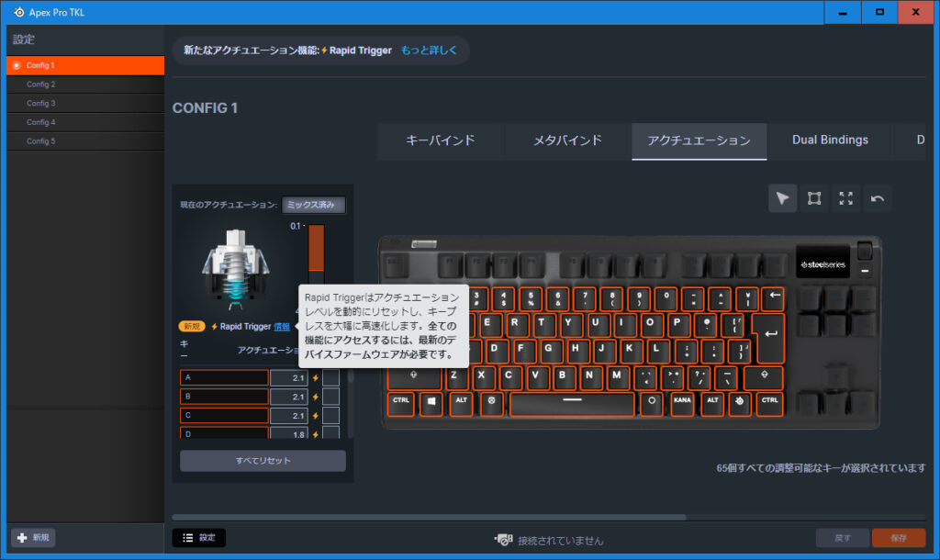Click the Rapid Trigger bolt in row A
940x560 pixels.
316,377
